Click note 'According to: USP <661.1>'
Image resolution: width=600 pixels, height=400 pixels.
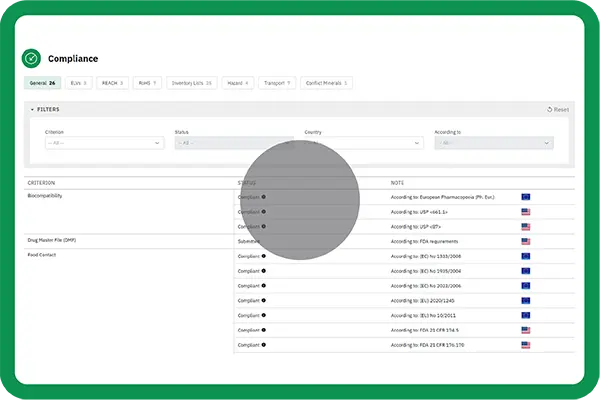[x=419, y=212]
